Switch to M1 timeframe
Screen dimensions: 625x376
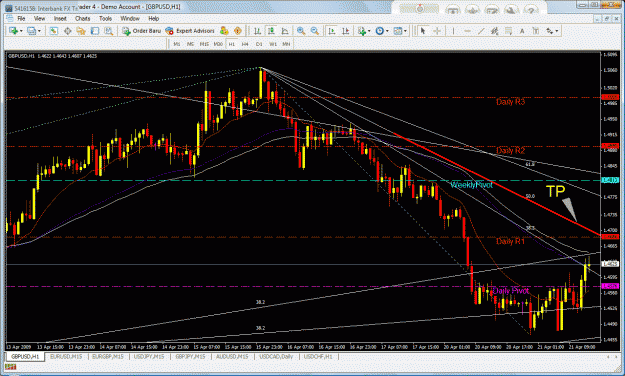coord(177,44)
